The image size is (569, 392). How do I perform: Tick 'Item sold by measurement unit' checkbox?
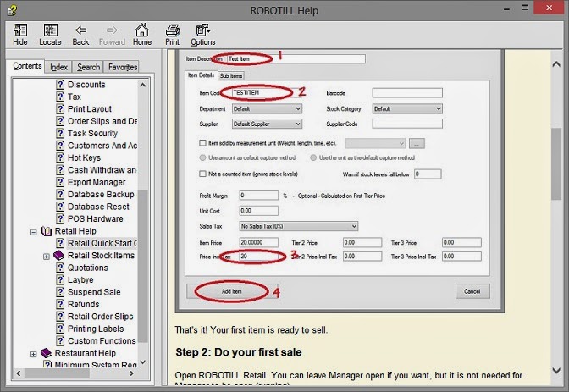pyautogui.click(x=203, y=143)
